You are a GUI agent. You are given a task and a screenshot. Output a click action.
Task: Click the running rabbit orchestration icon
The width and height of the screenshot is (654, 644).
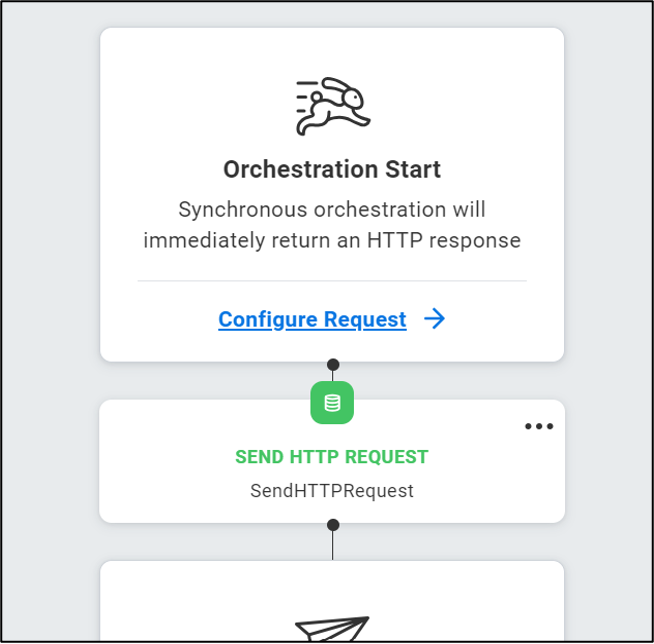[x=333, y=106]
